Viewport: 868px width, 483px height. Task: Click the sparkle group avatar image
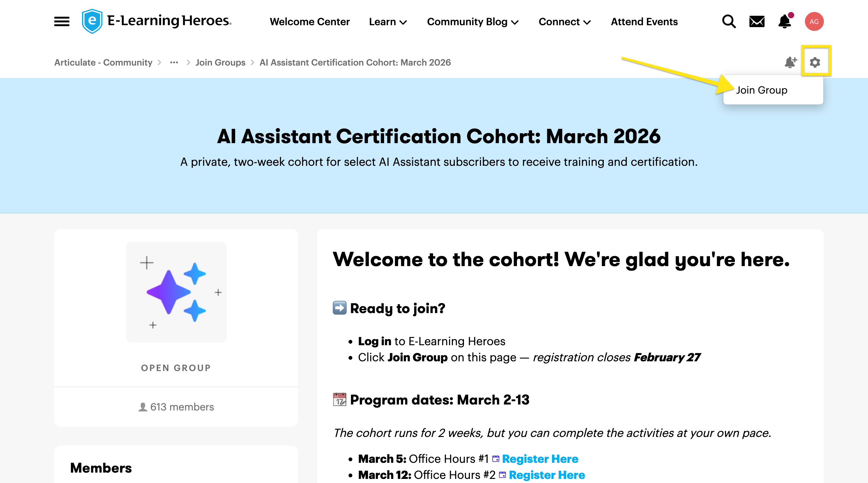(x=176, y=292)
